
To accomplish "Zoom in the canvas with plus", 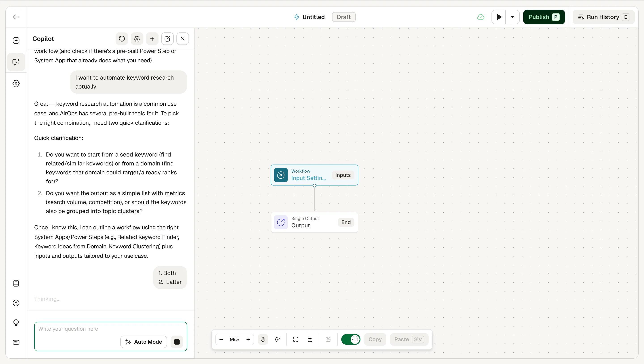I will click(248, 339).
